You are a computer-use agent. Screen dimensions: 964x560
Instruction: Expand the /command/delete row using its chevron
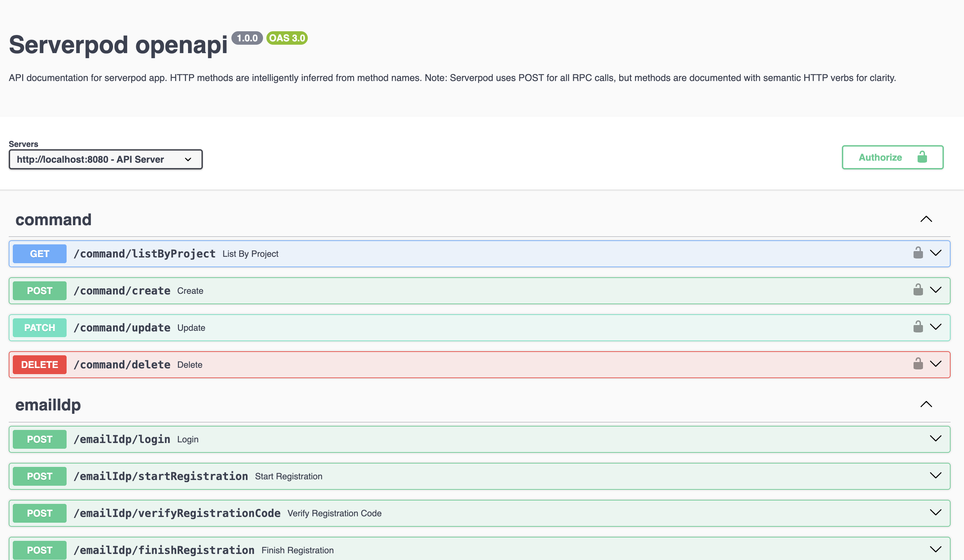click(935, 364)
